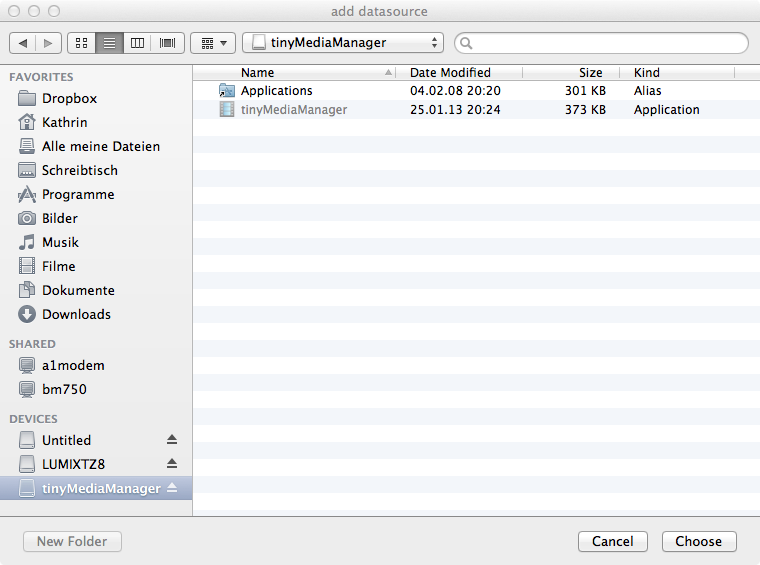Open Musik in the sidebar
Screen dimensions: 760x565
tap(60, 242)
